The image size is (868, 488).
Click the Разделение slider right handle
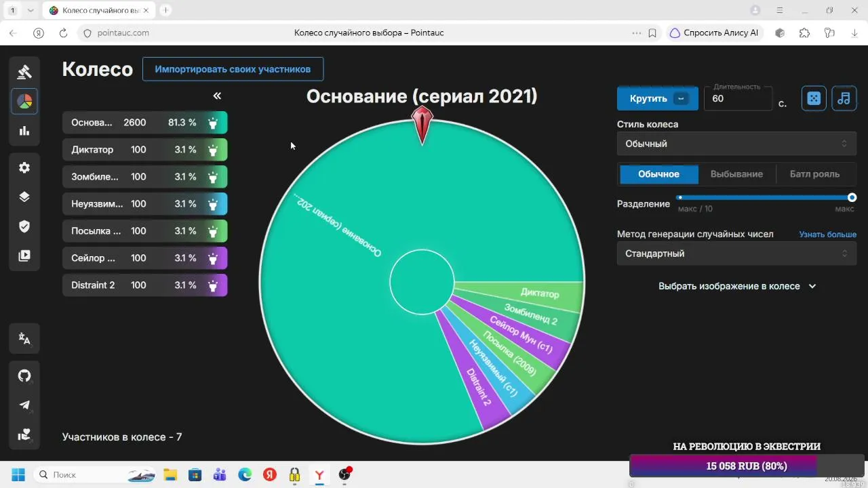(852, 198)
